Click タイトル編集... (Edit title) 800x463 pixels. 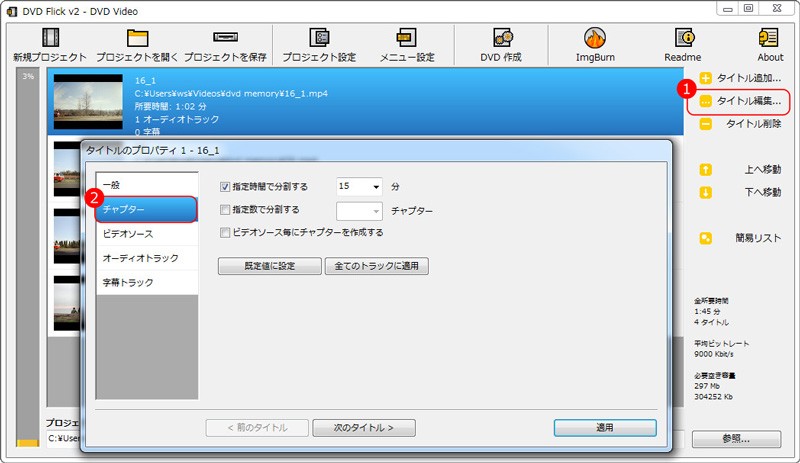(x=740, y=101)
